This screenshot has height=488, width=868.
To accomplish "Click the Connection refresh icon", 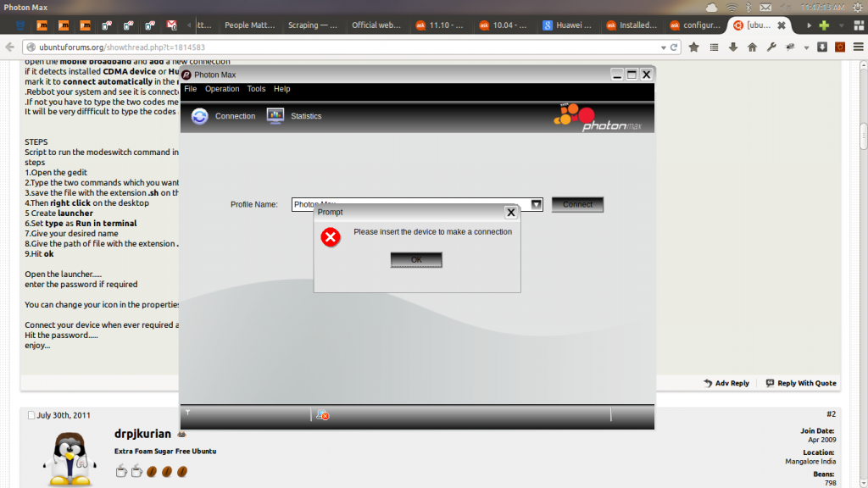I will pos(200,116).
